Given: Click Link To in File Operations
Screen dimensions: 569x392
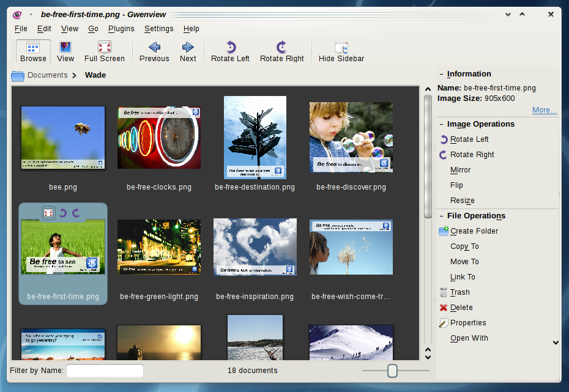Looking at the screenshot, I should [463, 276].
